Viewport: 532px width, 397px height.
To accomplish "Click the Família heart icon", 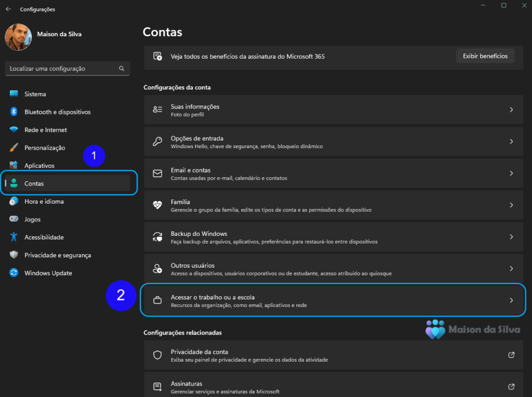I will [x=157, y=205].
